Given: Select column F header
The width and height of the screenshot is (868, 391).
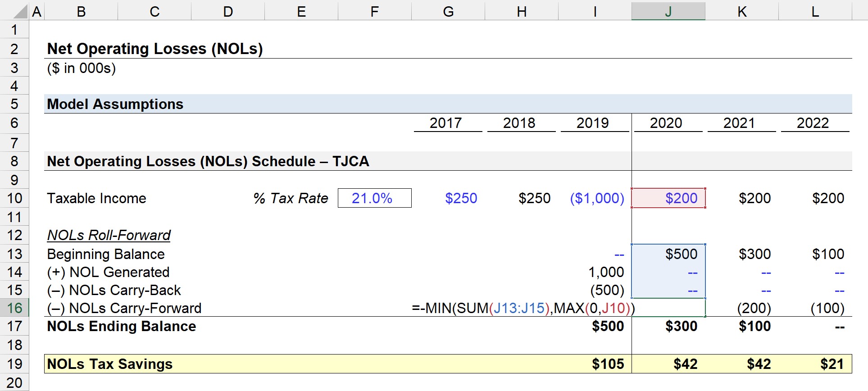Looking at the screenshot, I should 374,11.
